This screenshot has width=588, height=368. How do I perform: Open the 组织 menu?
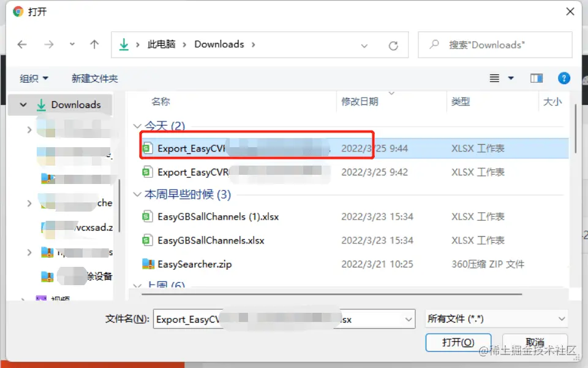click(x=34, y=79)
